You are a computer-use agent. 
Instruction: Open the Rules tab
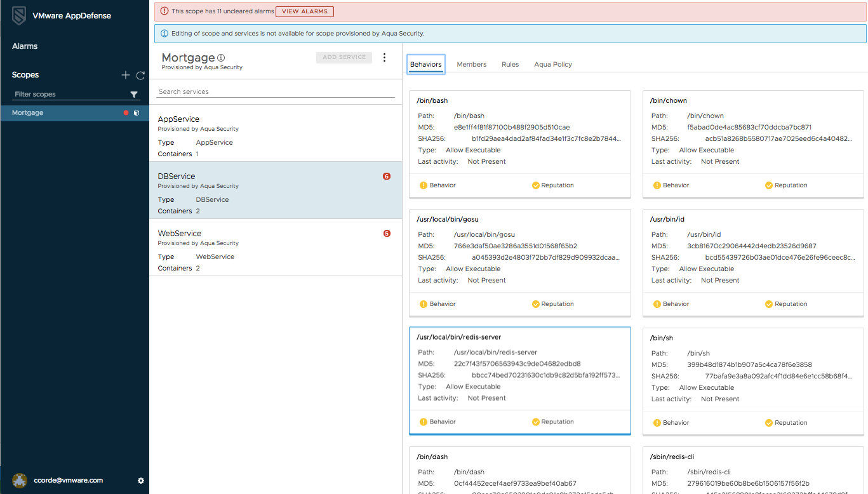click(510, 64)
